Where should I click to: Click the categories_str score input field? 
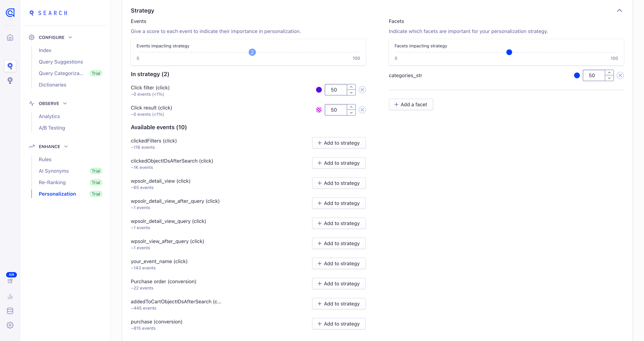pos(594,75)
